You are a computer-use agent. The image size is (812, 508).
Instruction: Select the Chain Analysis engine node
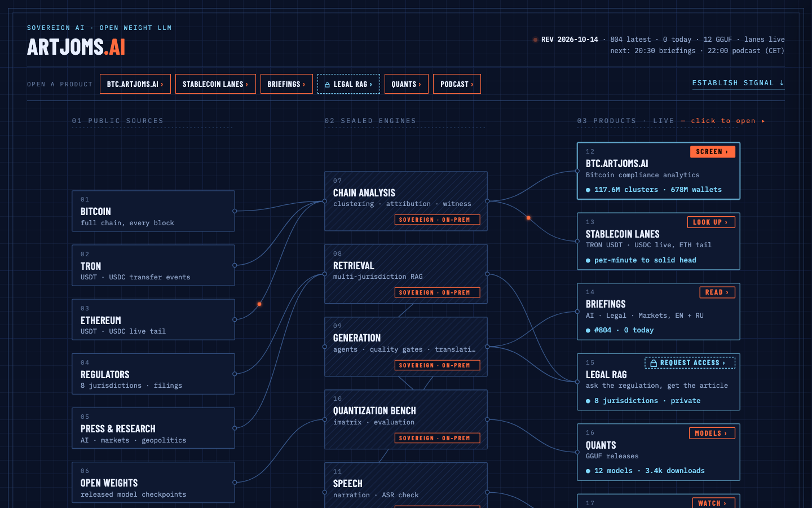406,201
